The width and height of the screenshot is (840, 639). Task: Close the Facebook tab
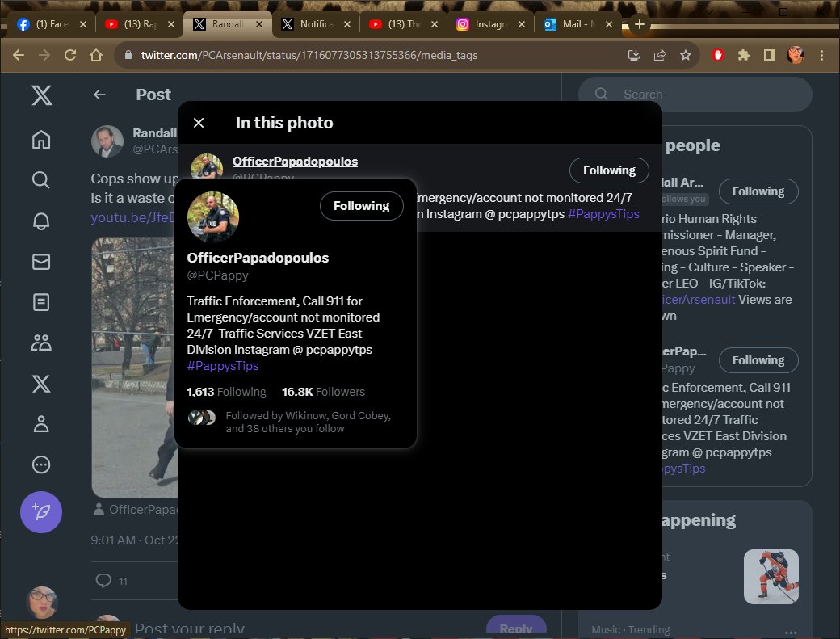click(83, 24)
